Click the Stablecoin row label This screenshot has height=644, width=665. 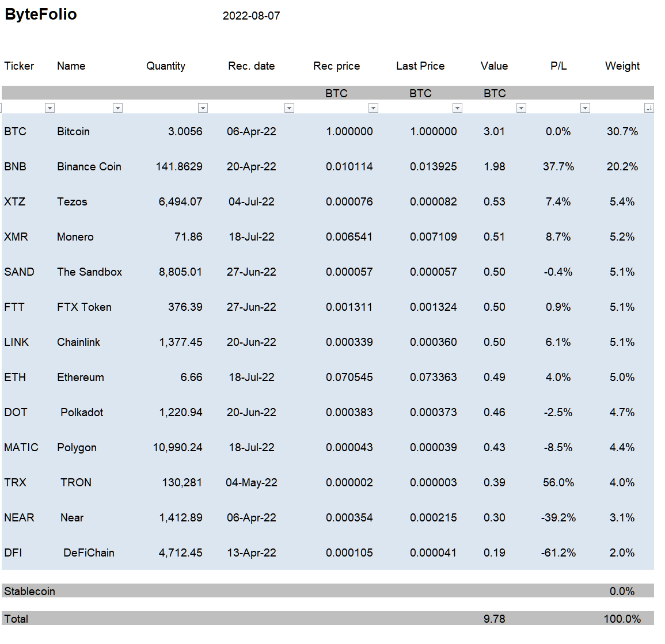30,592
